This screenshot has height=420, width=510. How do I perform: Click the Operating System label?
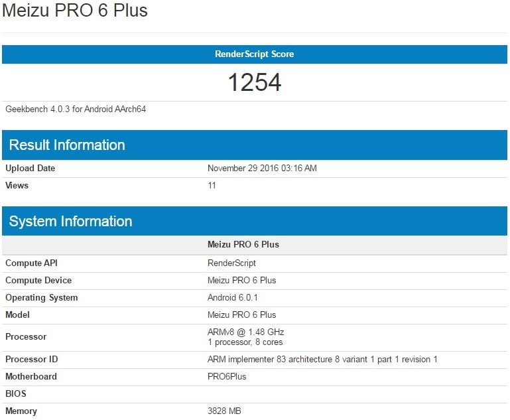pos(42,298)
